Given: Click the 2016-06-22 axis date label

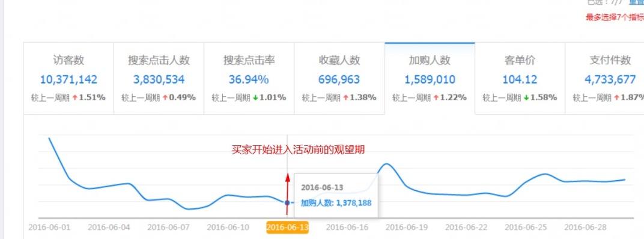Looking at the screenshot, I should 466,227.
